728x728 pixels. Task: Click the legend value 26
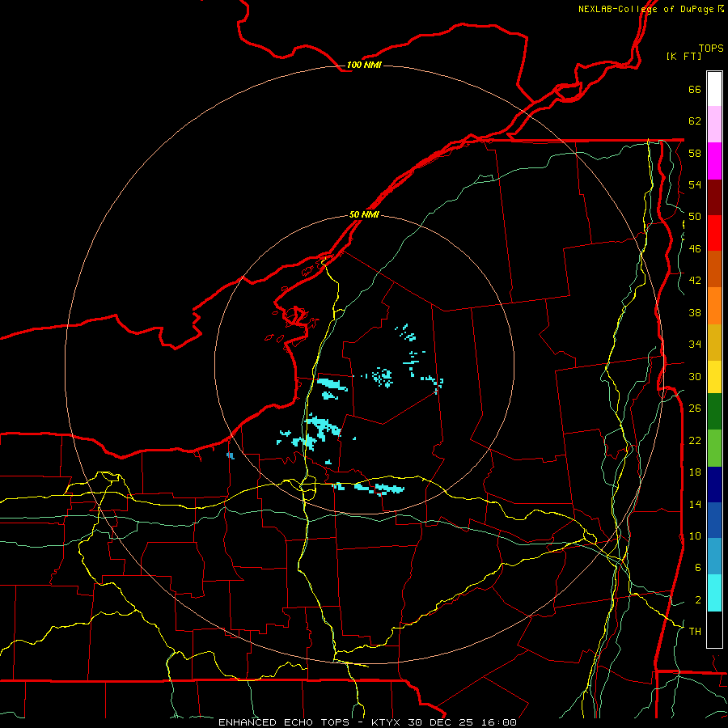click(695, 408)
